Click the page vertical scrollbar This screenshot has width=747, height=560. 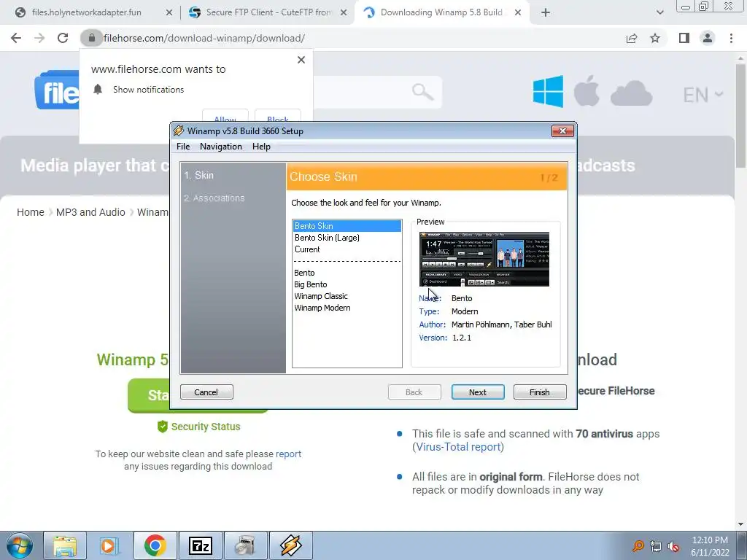(x=740, y=116)
